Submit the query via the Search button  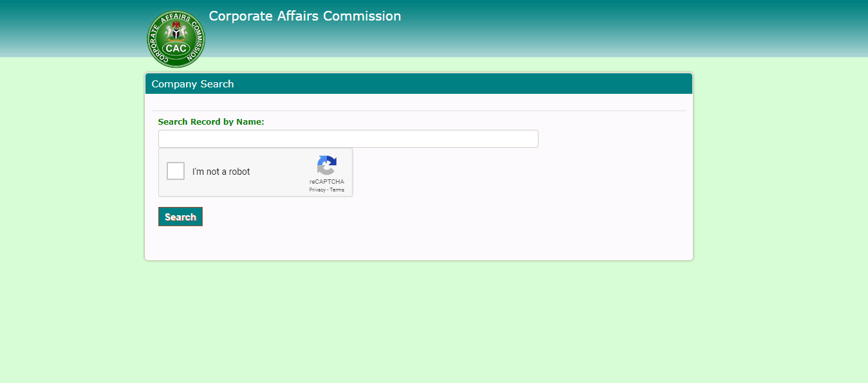180,217
